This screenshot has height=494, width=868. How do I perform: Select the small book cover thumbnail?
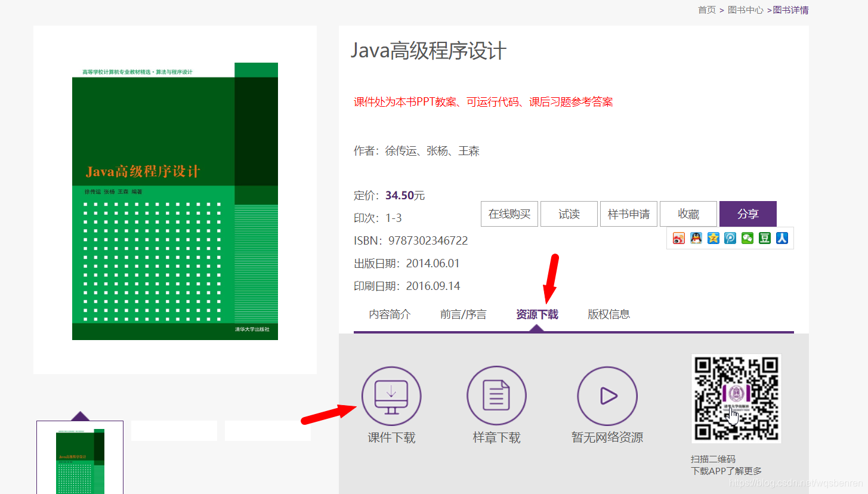[x=80, y=458]
